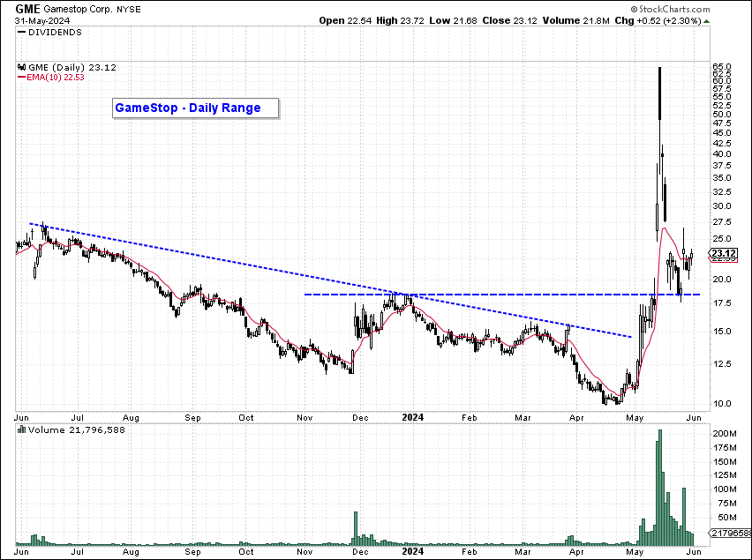The image size is (752, 560).
Task: Click the 'Open 22.54' value
Action: click(345, 20)
